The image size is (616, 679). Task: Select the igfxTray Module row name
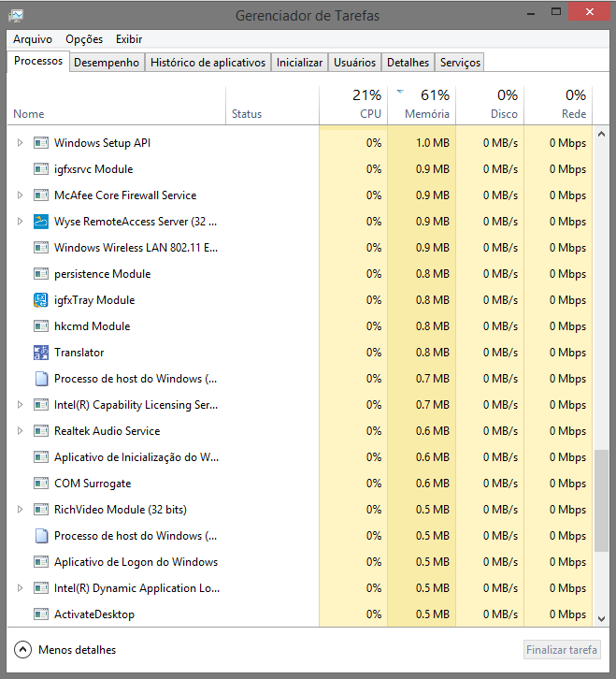pos(94,300)
